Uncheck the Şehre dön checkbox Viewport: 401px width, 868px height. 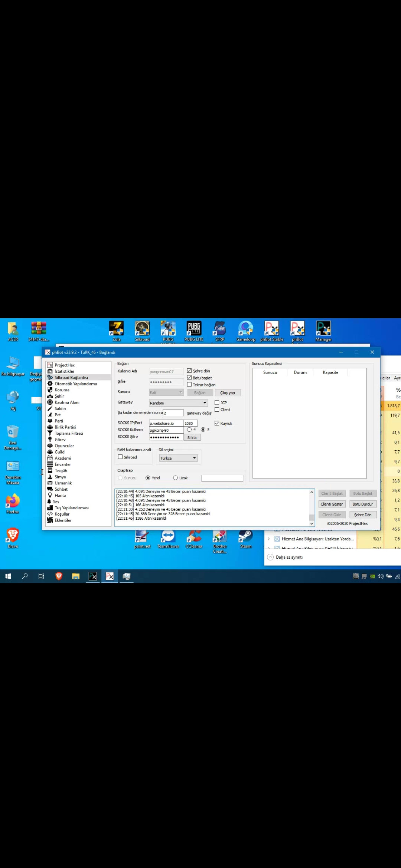coord(189,371)
